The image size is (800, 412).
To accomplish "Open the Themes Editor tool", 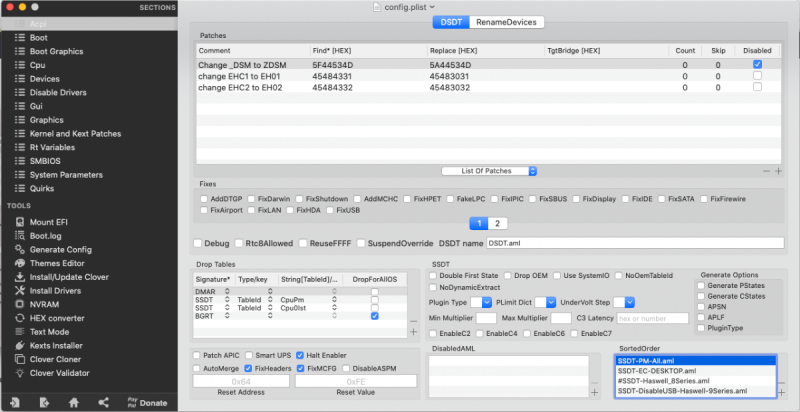I will 56,262.
